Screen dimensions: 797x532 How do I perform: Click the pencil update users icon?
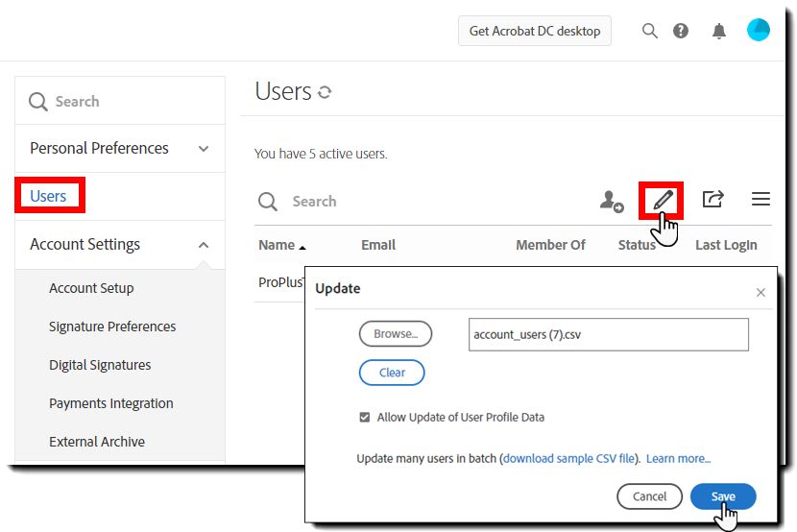click(663, 200)
